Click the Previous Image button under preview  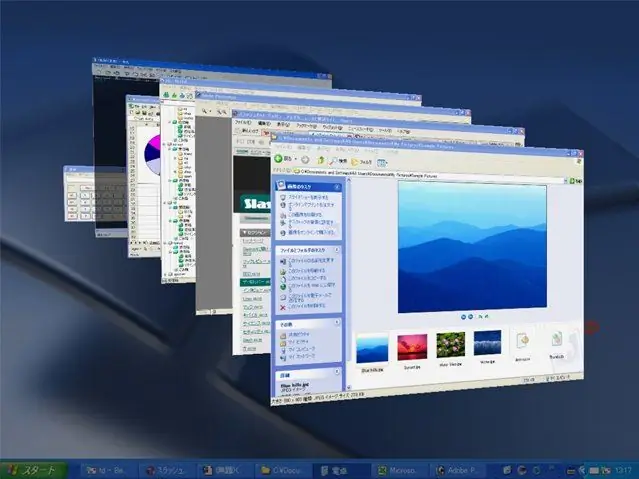point(463,317)
